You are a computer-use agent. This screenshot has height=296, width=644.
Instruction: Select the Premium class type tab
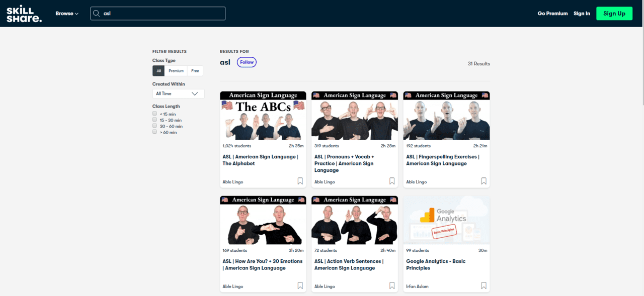tap(176, 71)
